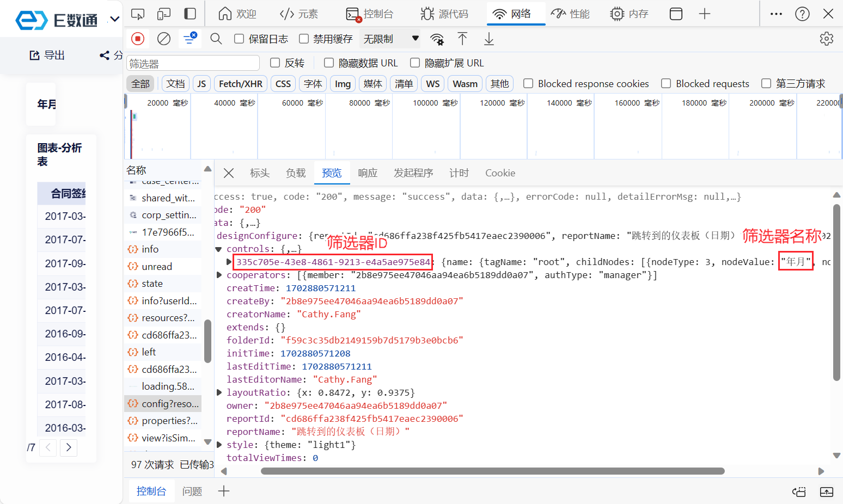Click the expand drawer icon at bottom right
Screen dimensions: 843x504
827,491
